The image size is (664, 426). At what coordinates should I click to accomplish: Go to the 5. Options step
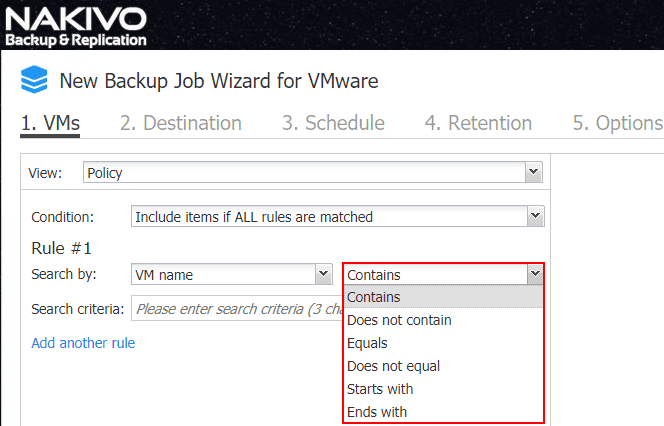618,123
